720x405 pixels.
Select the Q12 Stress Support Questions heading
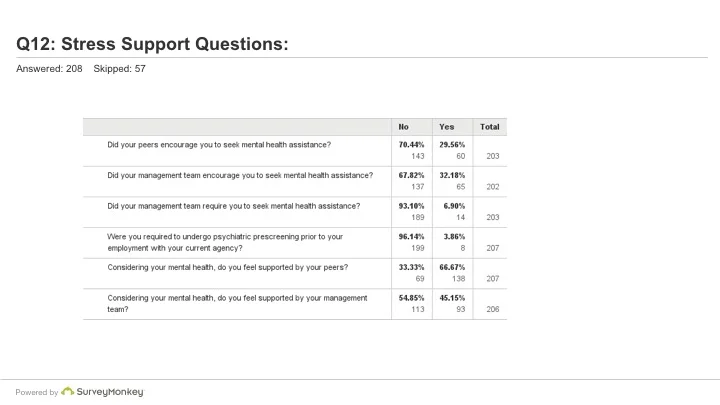(152, 44)
